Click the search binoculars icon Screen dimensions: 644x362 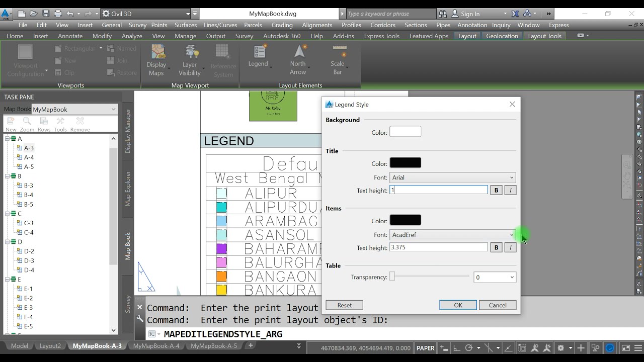point(442,14)
